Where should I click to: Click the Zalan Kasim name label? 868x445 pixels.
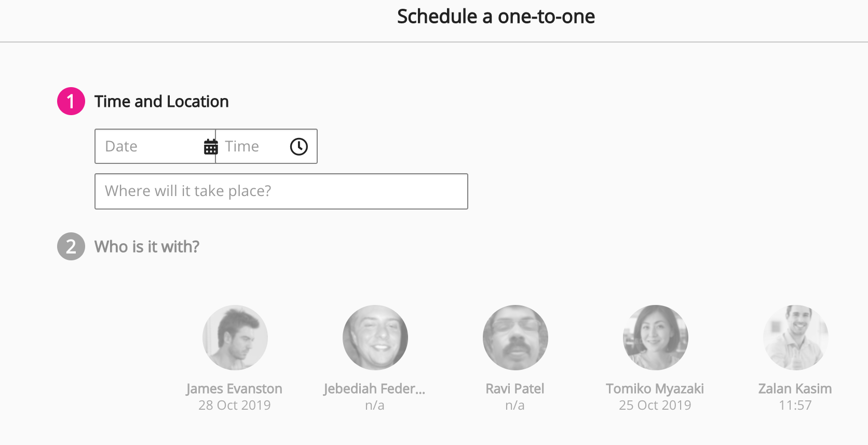point(795,388)
